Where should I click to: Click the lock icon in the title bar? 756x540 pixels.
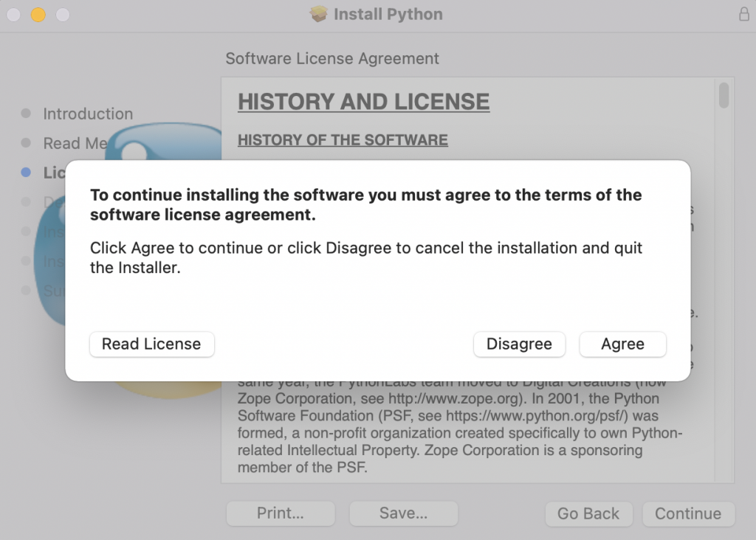coord(744,14)
